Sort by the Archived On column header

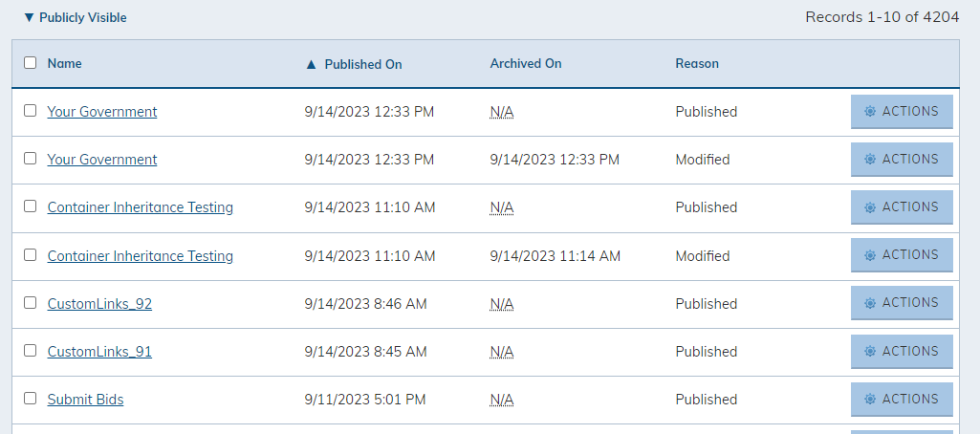pyautogui.click(x=526, y=63)
